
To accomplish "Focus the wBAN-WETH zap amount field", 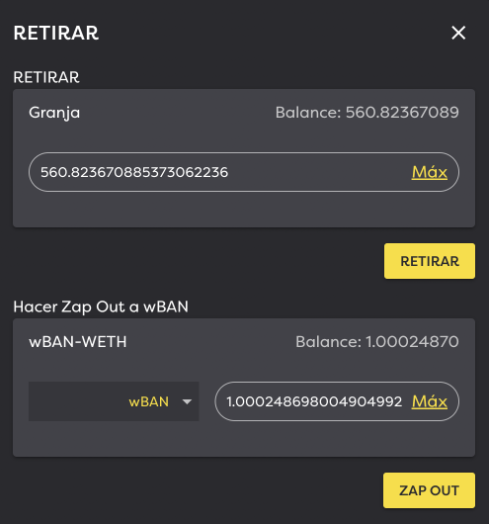I will click(337, 401).
